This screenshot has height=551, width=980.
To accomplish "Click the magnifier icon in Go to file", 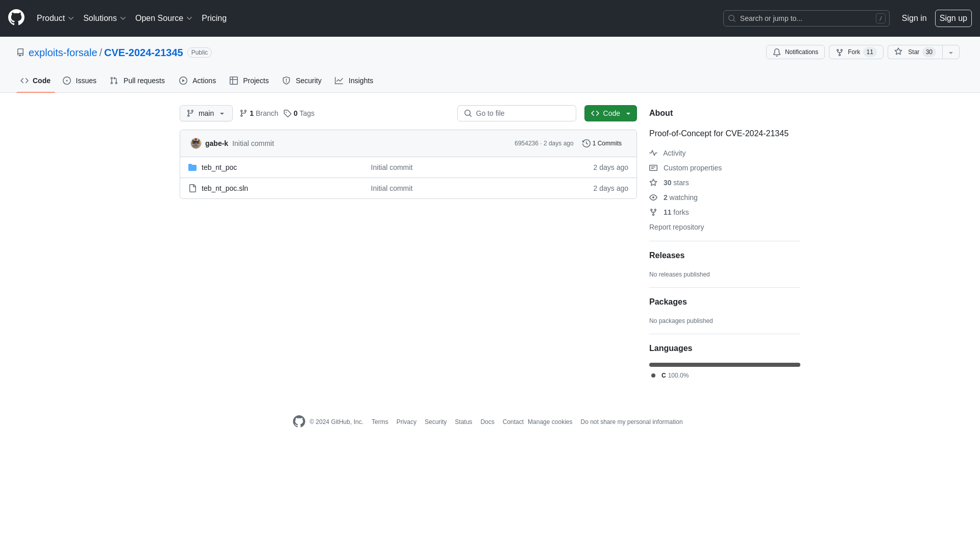I will (x=468, y=113).
